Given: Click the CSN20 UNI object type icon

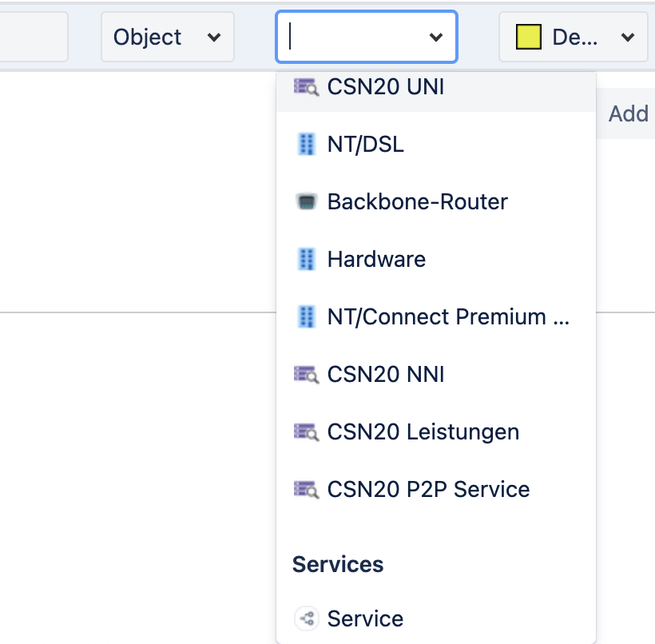Looking at the screenshot, I should [306, 87].
